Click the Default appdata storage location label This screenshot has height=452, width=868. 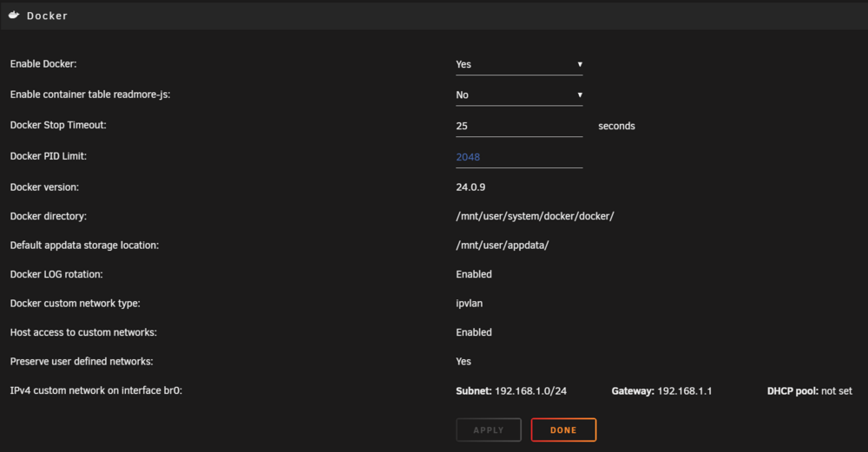pos(84,246)
